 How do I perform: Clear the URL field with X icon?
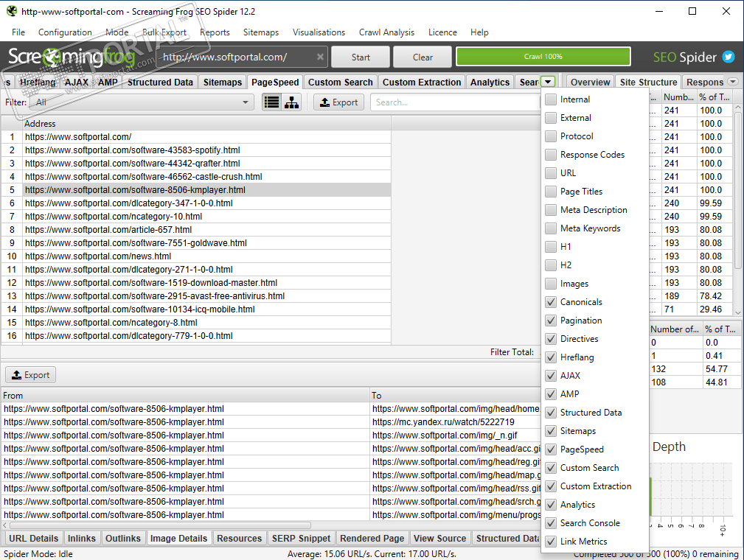[320, 57]
